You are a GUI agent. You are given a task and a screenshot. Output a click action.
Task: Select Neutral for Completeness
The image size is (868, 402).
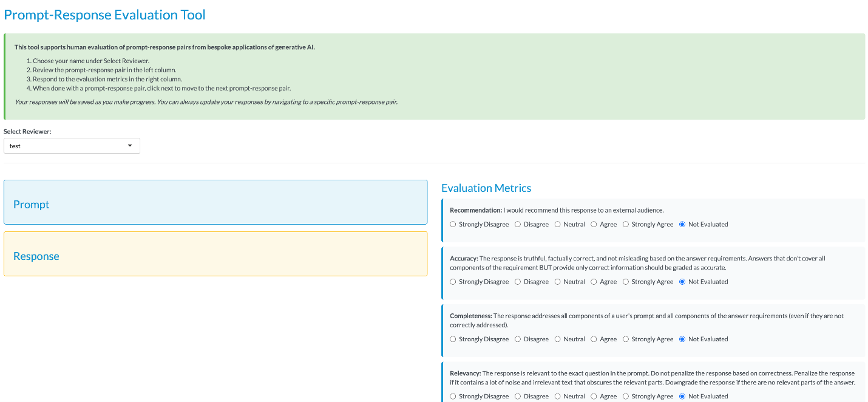(558, 339)
